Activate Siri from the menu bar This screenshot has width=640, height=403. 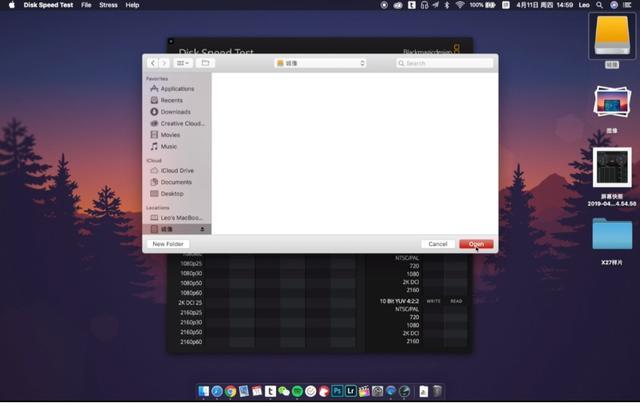(614, 5)
